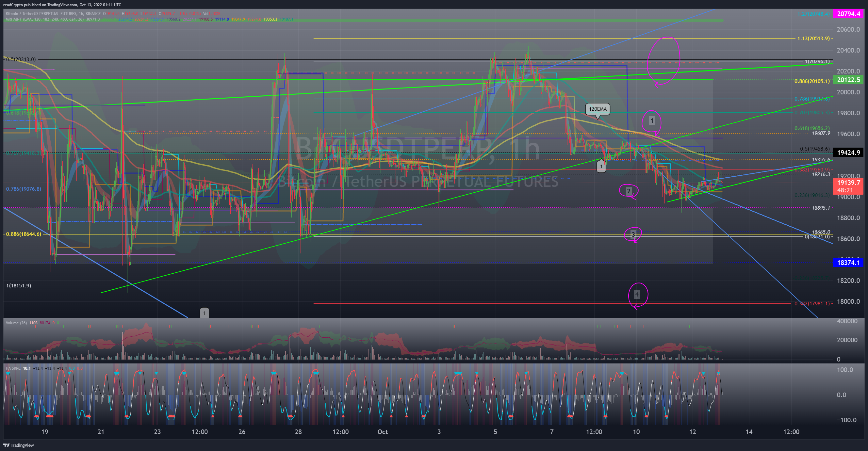Click the 19216.3 level label
The width and height of the screenshot is (868, 451).
click(x=821, y=174)
